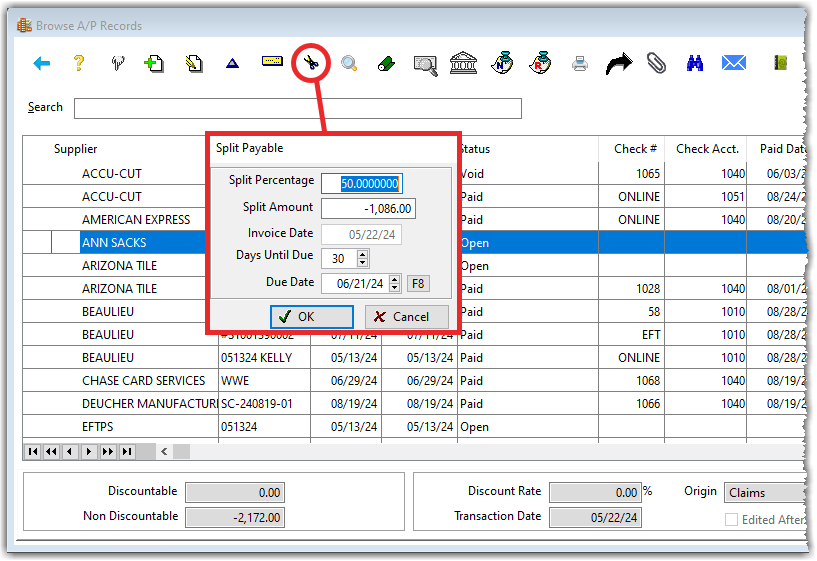Image resolution: width=817 pixels, height=561 pixels.
Task: Jump to first record navigation button
Action: tap(33, 452)
